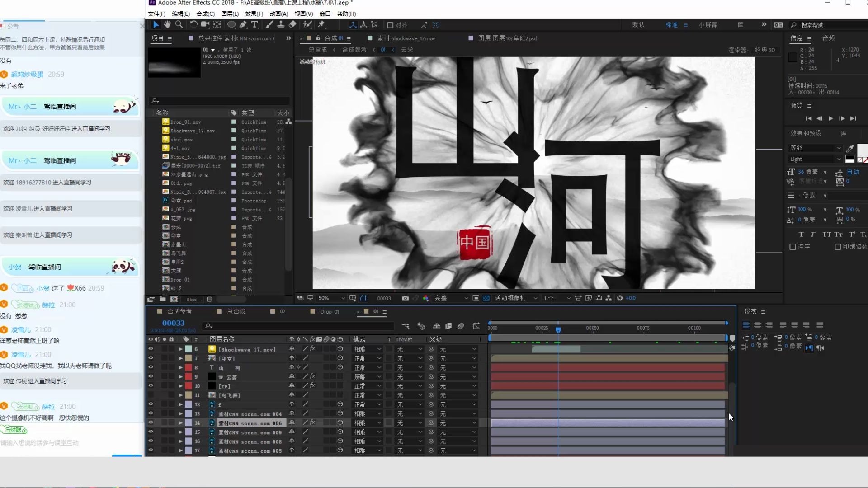The image size is (868, 488).
Task: Select the Selection arrow tool
Action: [x=156, y=24]
